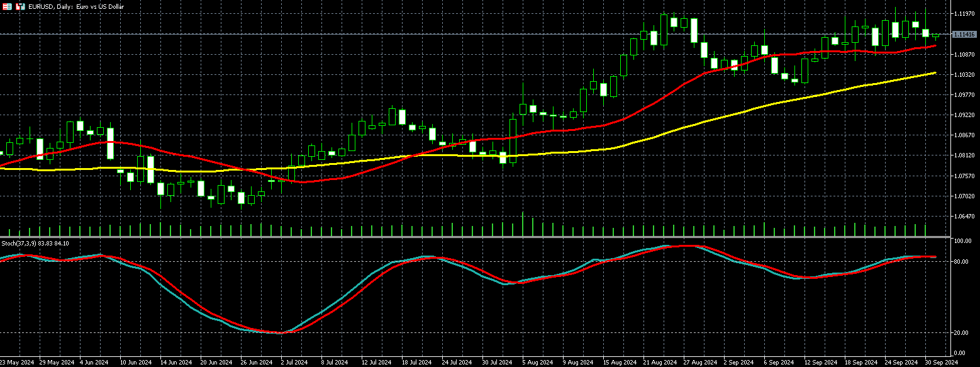980x367 pixels.
Task: Click the 1.11970 price axis label
Action: (x=964, y=14)
